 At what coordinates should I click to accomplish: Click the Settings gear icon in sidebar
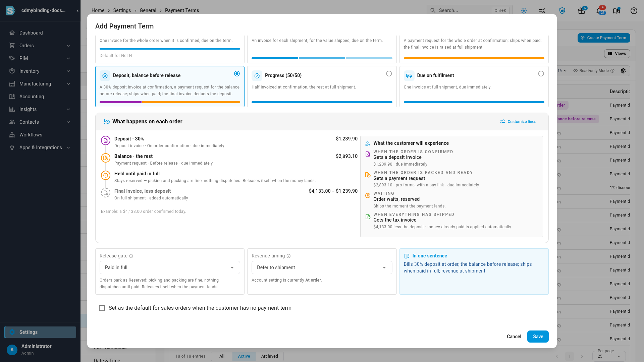pyautogui.click(x=12, y=332)
